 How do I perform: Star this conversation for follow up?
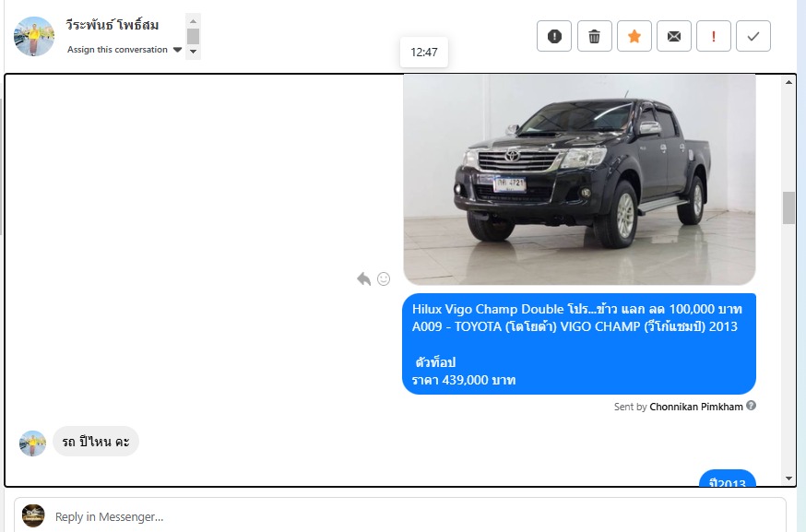point(634,36)
